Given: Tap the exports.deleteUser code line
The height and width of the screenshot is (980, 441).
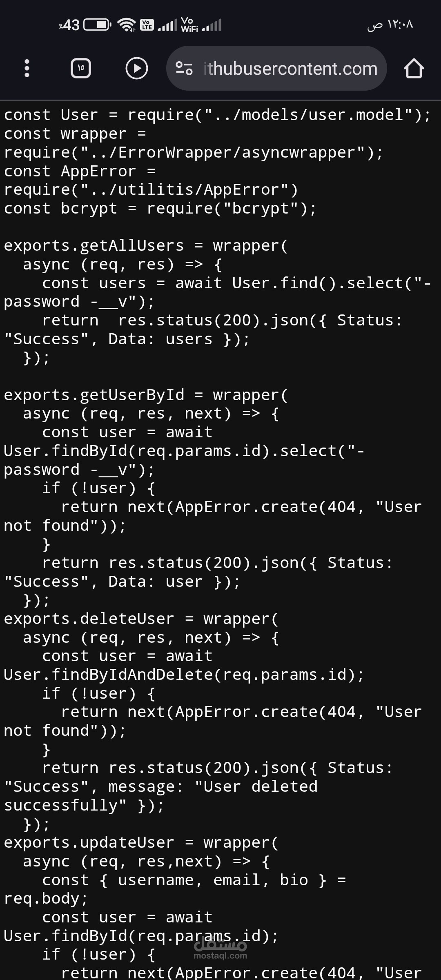Looking at the screenshot, I should (x=141, y=619).
